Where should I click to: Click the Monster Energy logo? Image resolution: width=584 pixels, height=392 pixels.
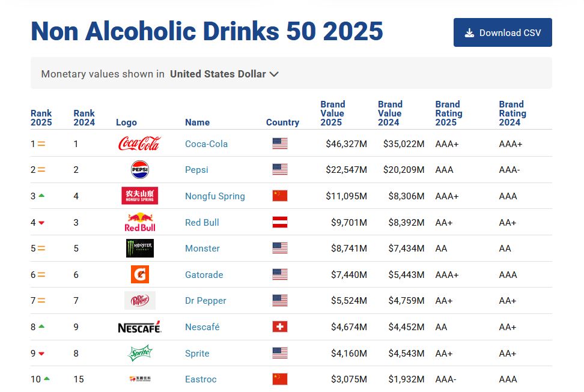(139, 249)
